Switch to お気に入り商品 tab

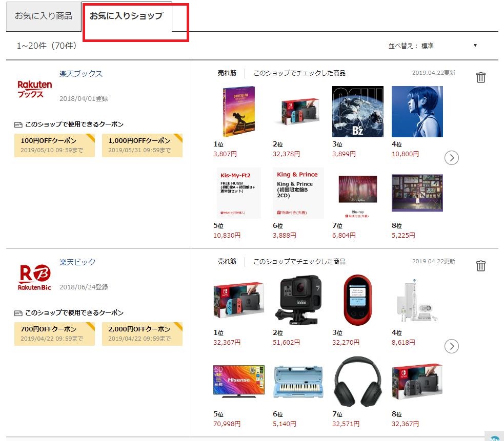44,16
